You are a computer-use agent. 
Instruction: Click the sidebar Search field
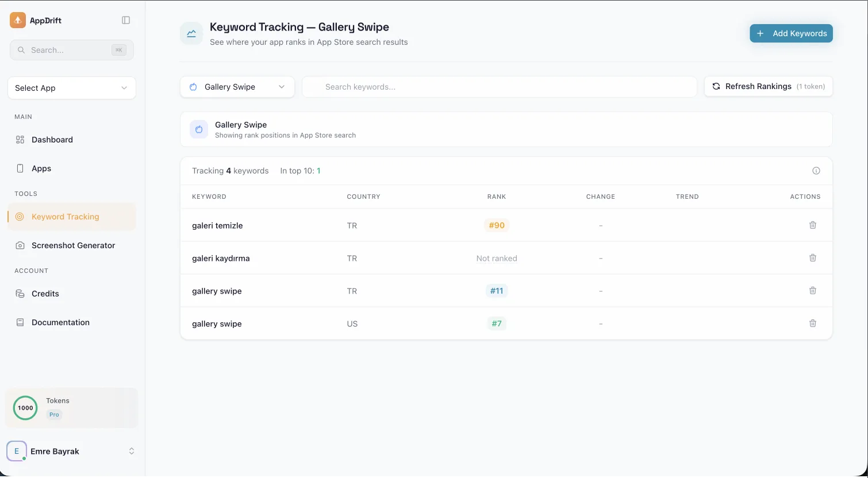pyautogui.click(x=72, y=50)
